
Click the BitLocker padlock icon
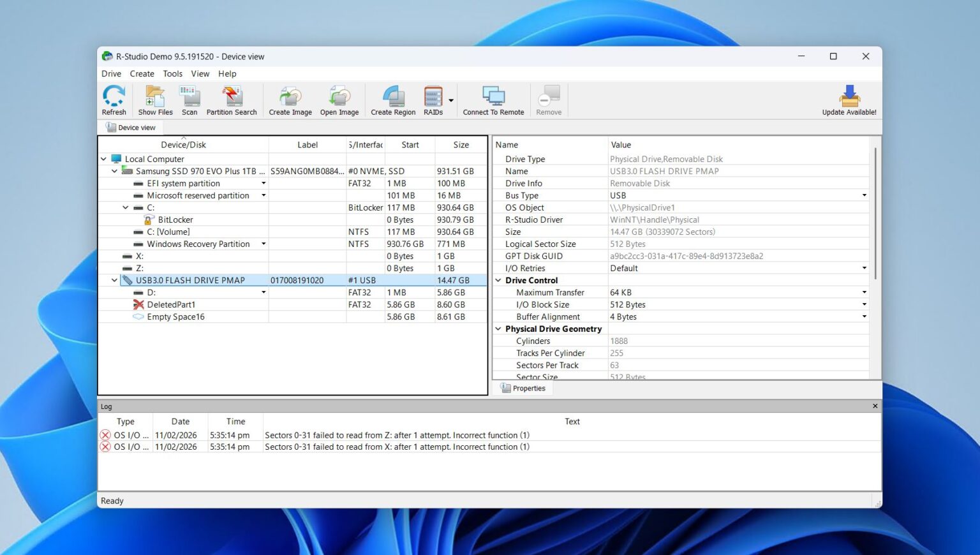coord(148,219)
